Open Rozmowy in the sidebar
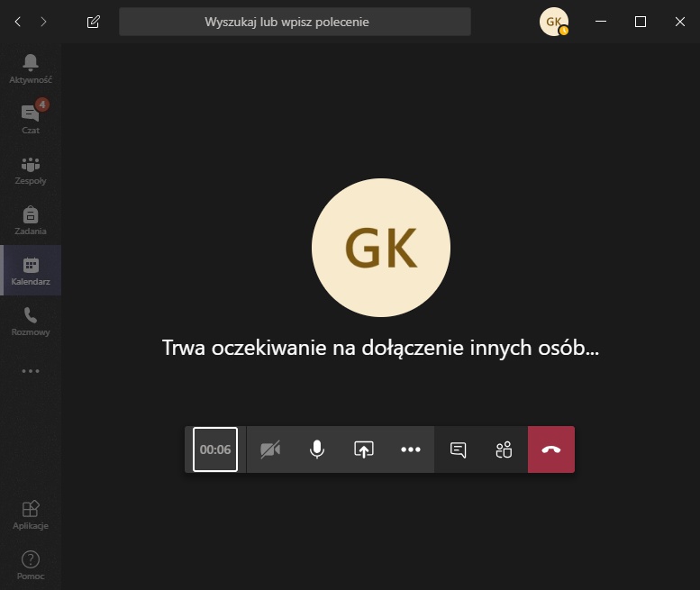This screenshot has height=590, width=700. (31, 320)
